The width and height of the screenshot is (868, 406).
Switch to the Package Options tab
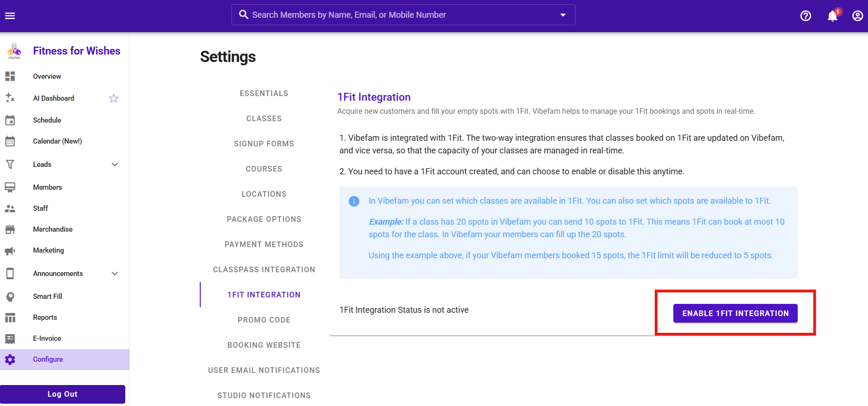(x=264, y=219)
